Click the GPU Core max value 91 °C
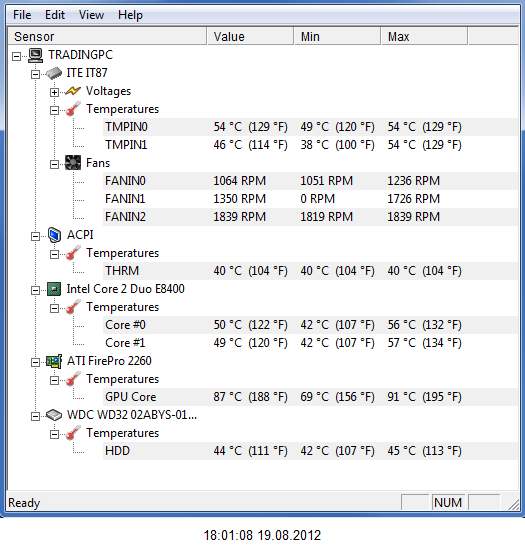This screenshot has height=552, width=525. click(424, 397)
